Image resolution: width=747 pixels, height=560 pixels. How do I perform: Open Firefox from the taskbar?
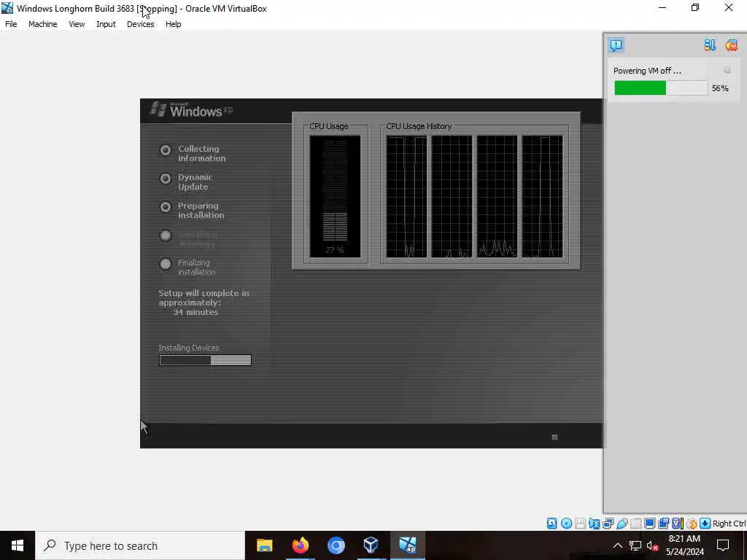(300, 545)
